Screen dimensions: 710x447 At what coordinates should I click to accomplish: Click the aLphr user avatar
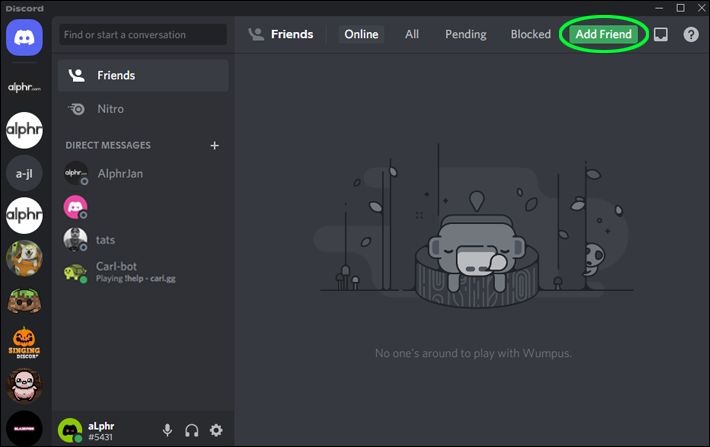coord(70,430)
